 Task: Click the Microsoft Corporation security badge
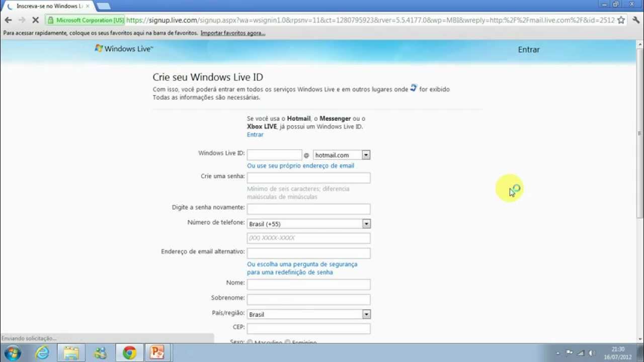pyautogui.click(x=85, y=20)
